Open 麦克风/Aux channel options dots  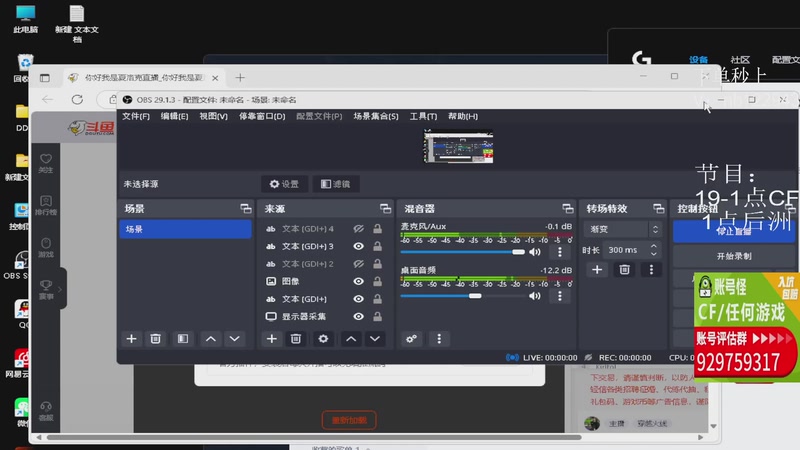pyautogui.click(x=560, y=252)
